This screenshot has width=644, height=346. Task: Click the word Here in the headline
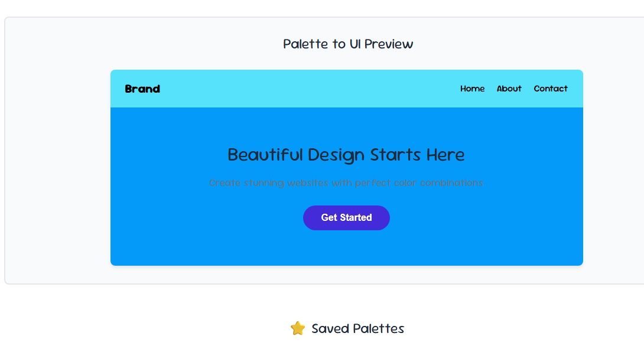[445, 155]
